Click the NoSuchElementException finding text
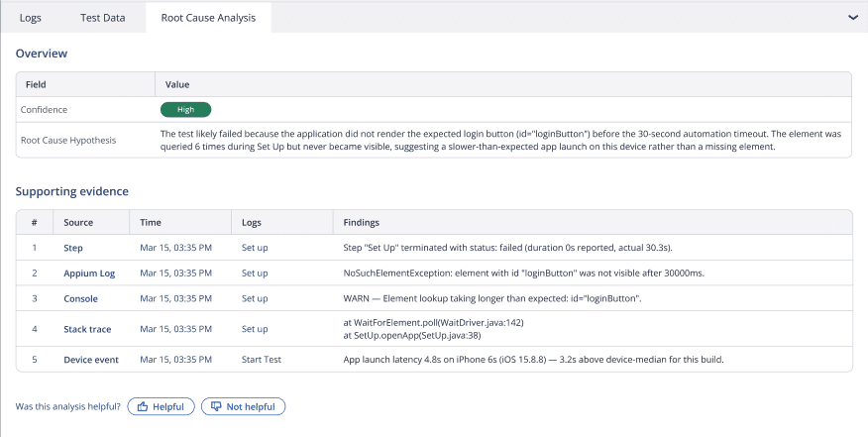 (524, 273)
